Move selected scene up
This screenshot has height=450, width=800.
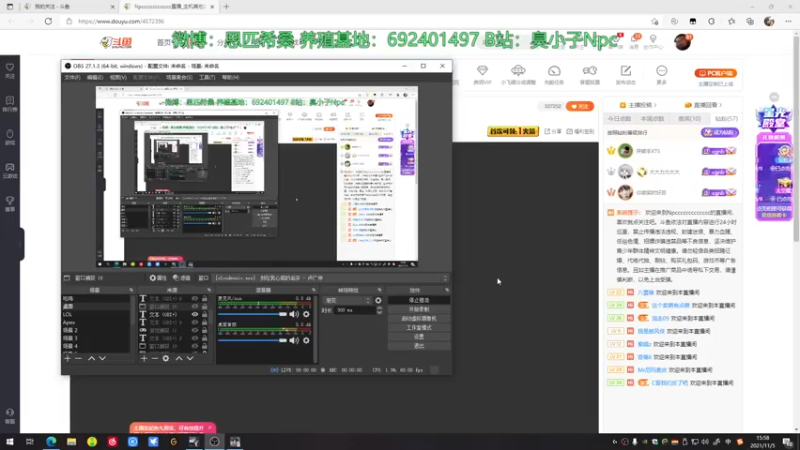pos(91,359)
